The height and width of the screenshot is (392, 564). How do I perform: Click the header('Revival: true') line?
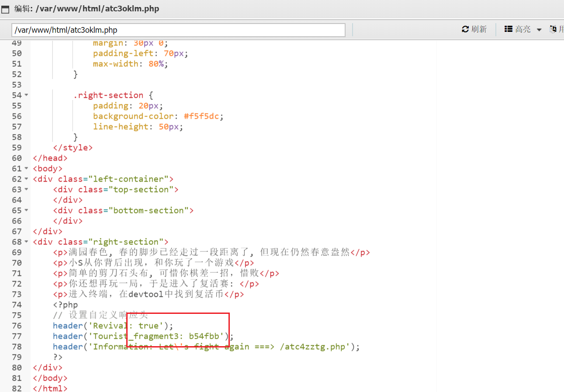pyautogui.click(x=113, y=326)
